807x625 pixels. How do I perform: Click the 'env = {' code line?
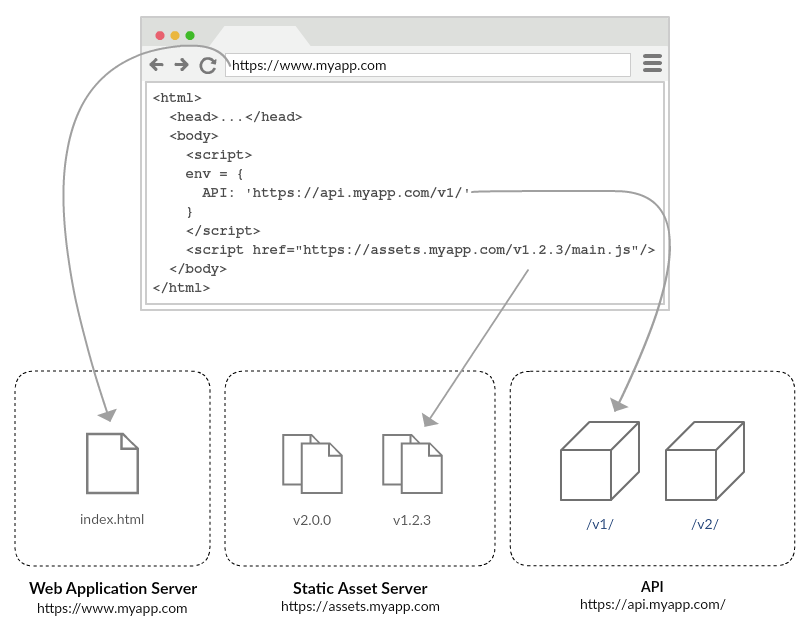tap(214, 174)
